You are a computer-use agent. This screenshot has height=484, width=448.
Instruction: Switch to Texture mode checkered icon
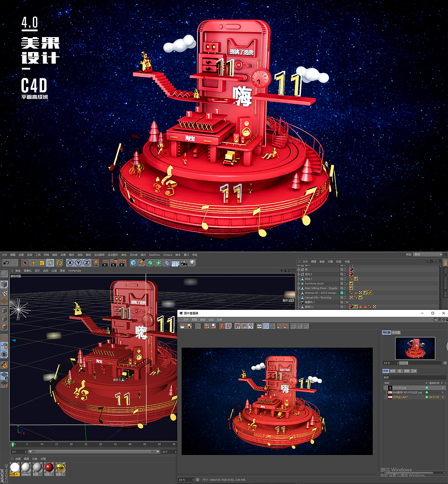[x=4, y=293]
